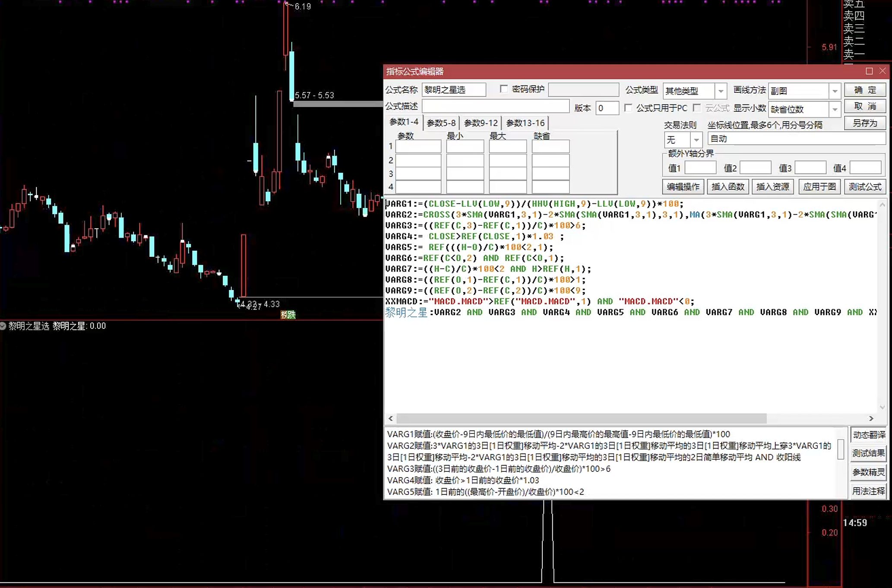Viewport: 892px width, 588px height.
Task: Click the translation panel vertical scrollbar
Action: [x=840, y=449]
